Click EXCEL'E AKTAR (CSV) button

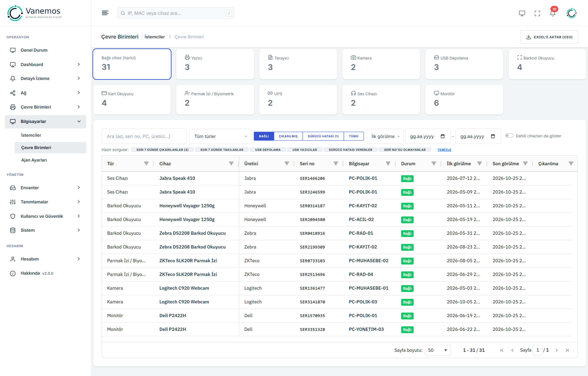[549, 37]
